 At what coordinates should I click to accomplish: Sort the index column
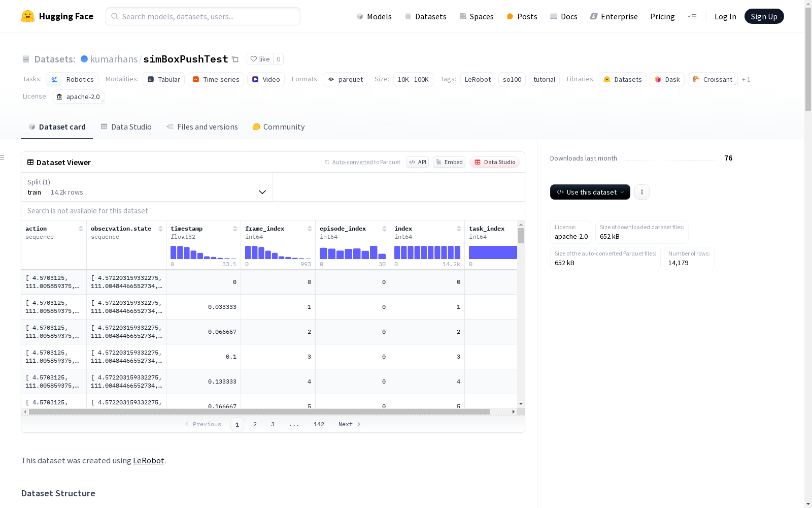[459, 229]
